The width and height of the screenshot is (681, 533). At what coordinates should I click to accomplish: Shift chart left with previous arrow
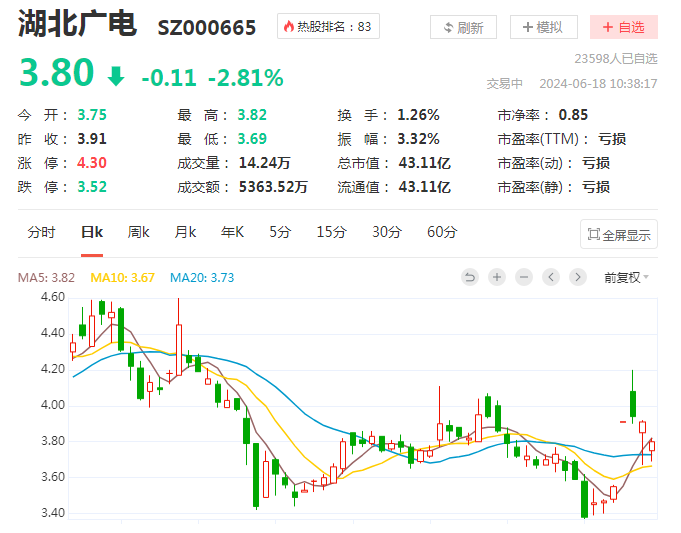(550, 277)
